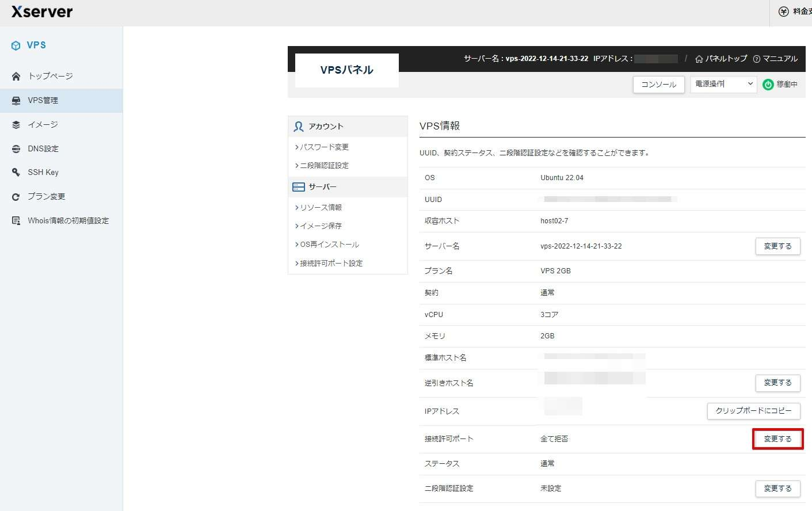Click the document icon beside Whois情報の初期値設定
The width and height of the screenshot is (812, 511).
tap(16, 220)
